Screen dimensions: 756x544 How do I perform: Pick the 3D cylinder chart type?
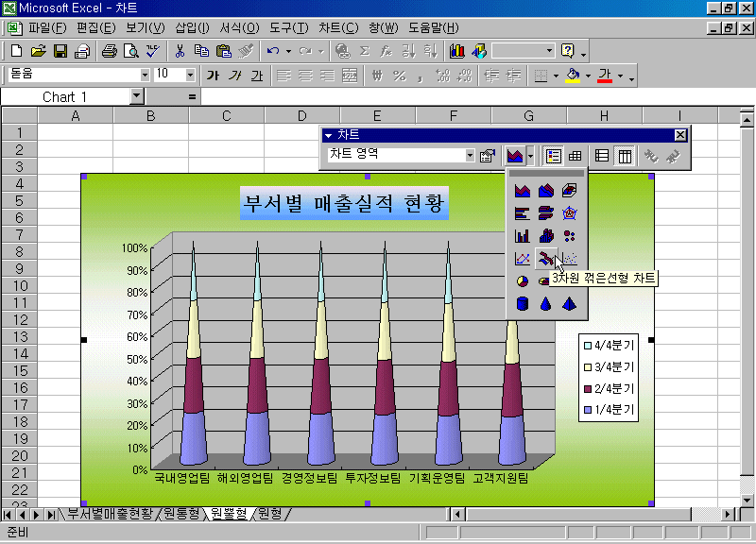point(523,304)
